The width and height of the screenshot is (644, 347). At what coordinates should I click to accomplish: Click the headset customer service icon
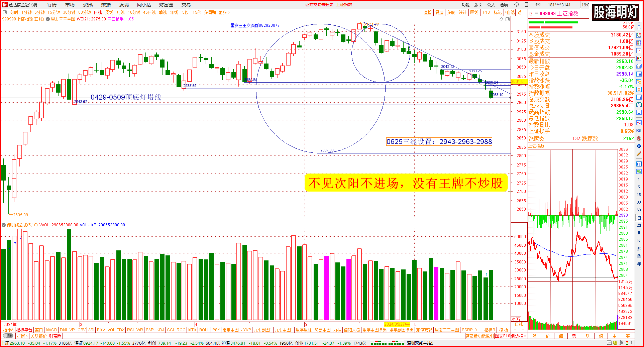click(x=517, y=5)
